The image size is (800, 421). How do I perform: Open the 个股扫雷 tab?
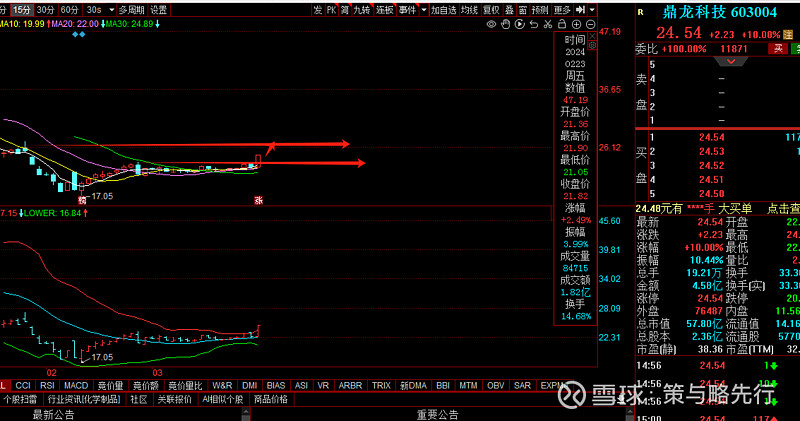(20, 400)
